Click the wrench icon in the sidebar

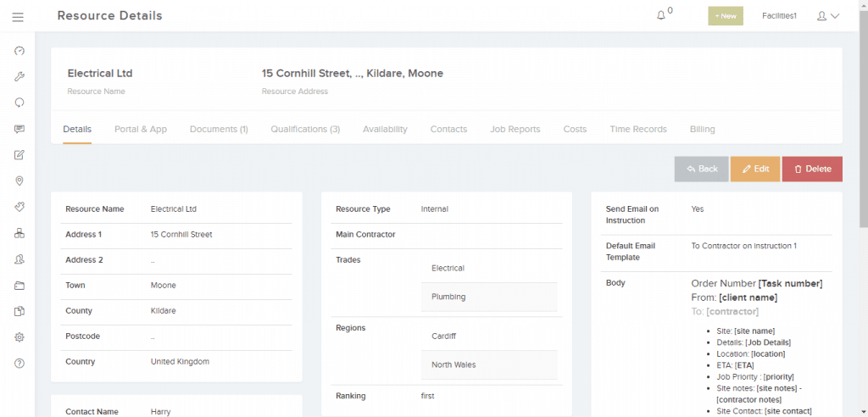click(19, 77)
